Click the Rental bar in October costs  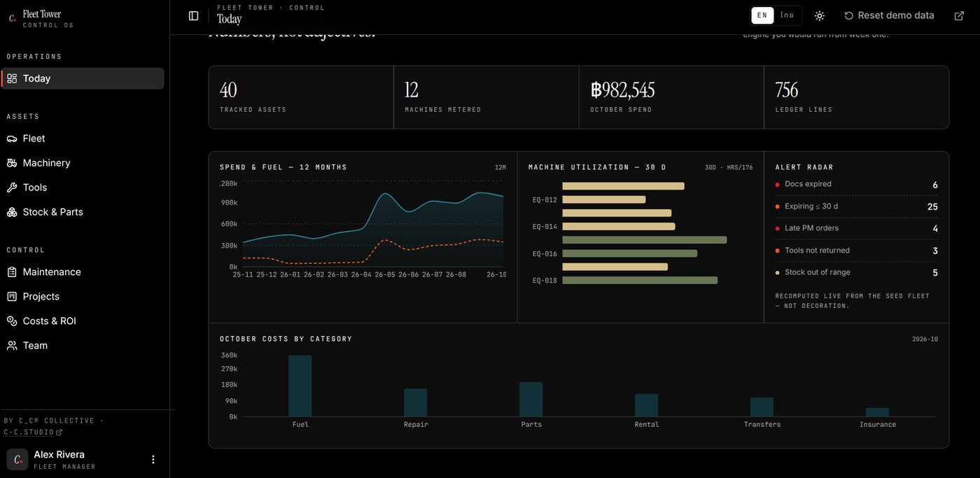click(647, 405)
